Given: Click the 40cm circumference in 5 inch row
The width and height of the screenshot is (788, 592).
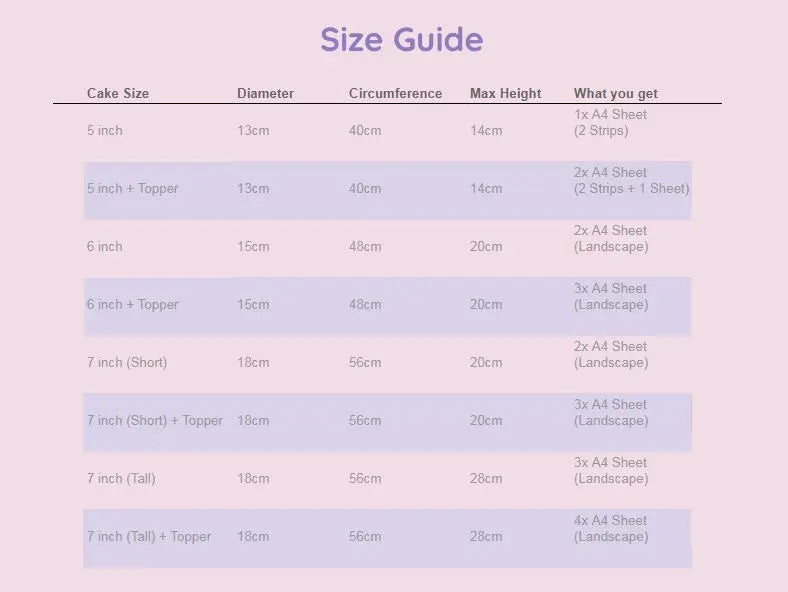Looking at the screenshot, I should (365, 131).
